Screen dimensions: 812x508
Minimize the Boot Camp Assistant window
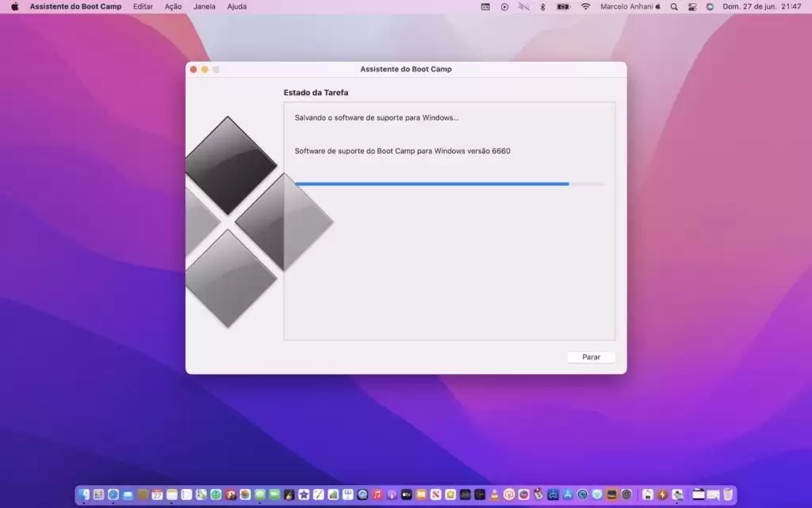click(x=205, y=70)
